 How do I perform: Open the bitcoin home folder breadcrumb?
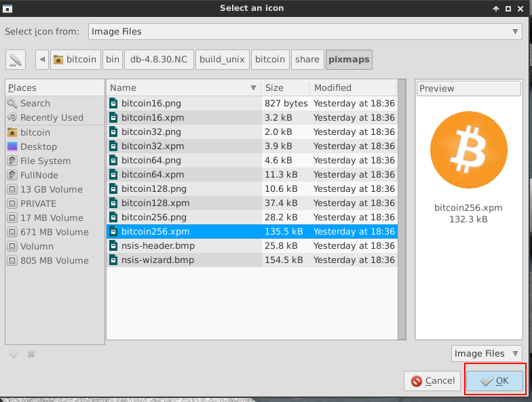[75, 60]
